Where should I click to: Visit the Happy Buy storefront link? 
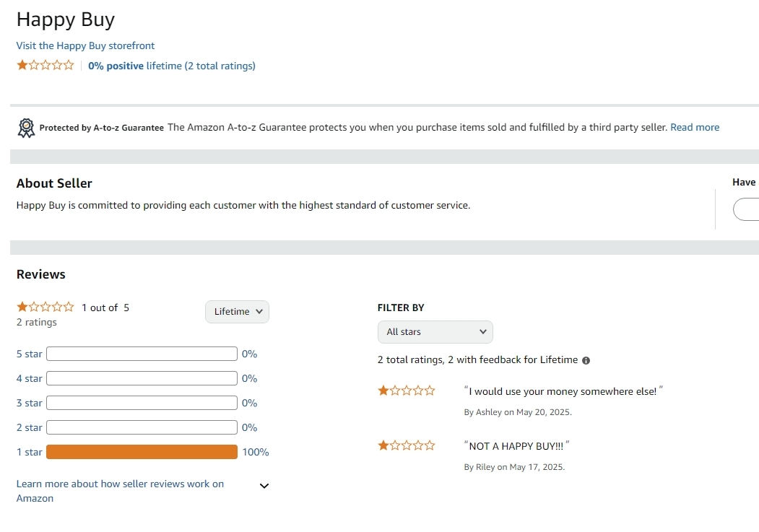(85, 45)
